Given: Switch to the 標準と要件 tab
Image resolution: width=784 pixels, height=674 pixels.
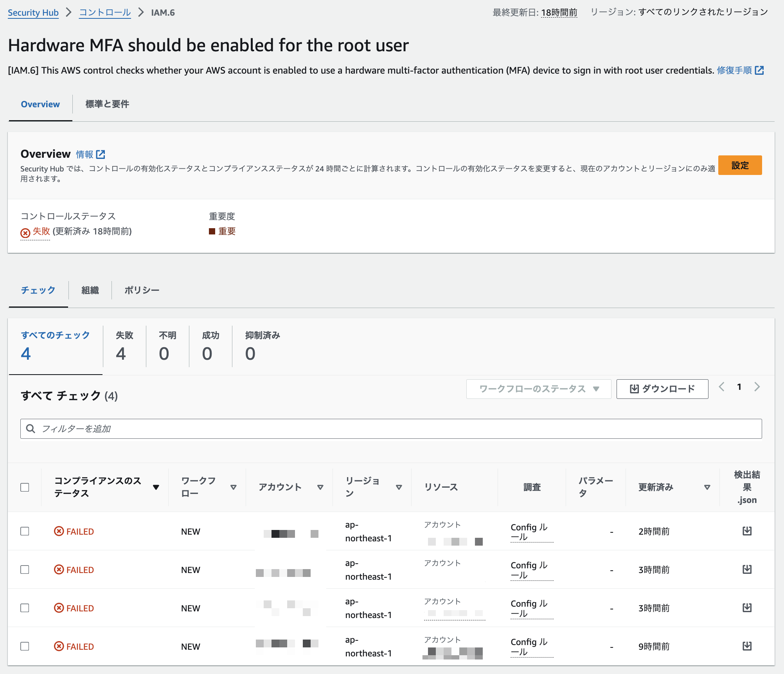Looking at the screenshot, I should [107, 105].
